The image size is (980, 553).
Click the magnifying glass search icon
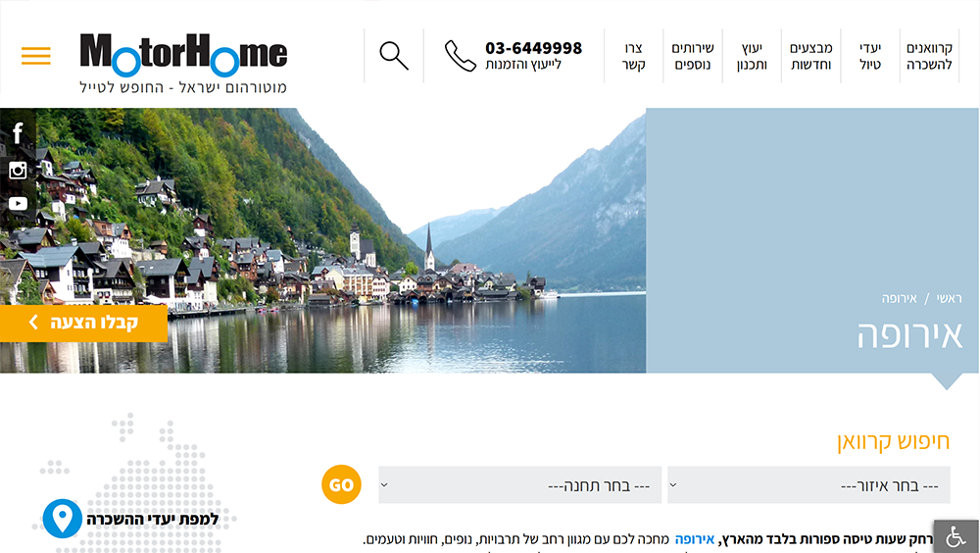tap(394, 56)
